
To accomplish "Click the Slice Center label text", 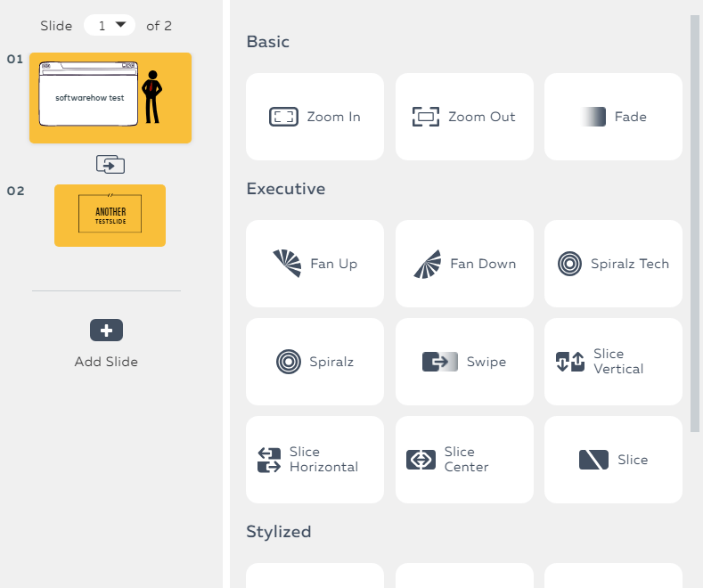I will click(466, 460).
